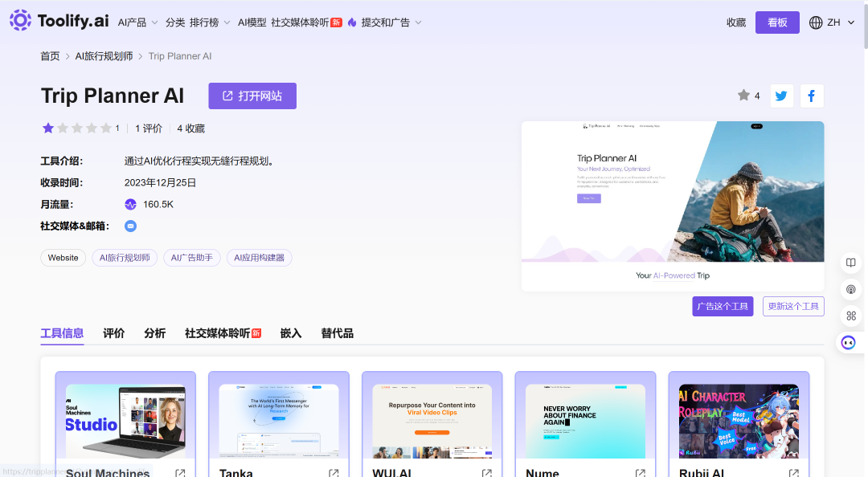Click the Website tag

coord(63,258)
